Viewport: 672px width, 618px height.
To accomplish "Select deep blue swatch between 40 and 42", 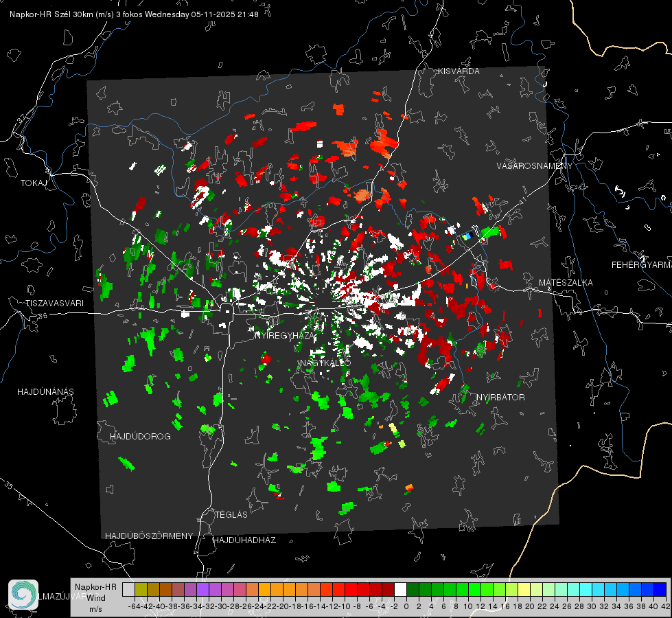I will (x=660, y=589).
